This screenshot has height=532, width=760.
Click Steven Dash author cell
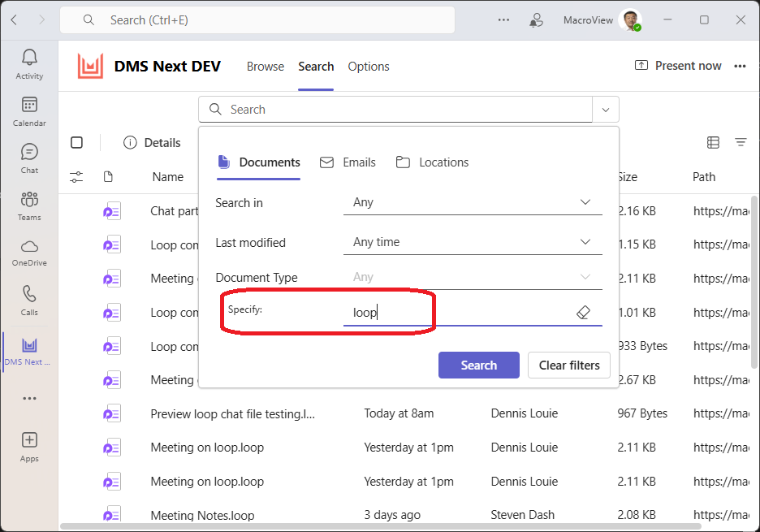tap(523, 515)
